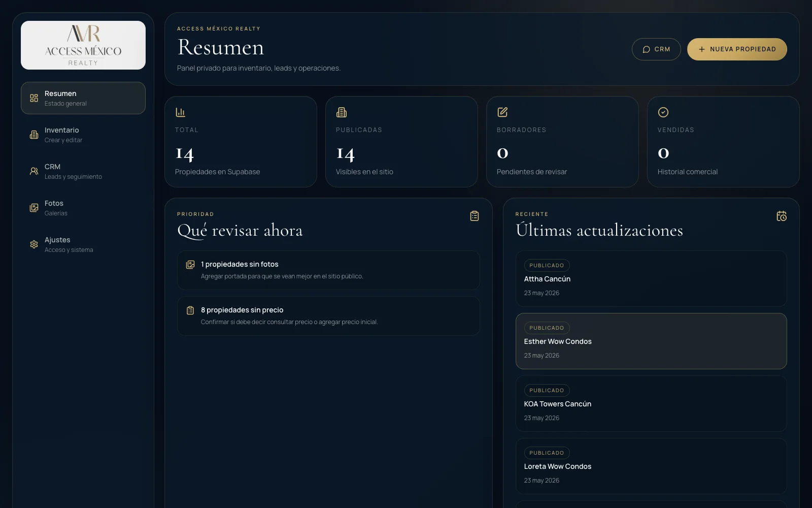Click the Nueva Propiedad button
Image resolution: width=812 pixels, height=508 pixels.
click(x=737, y=49)
